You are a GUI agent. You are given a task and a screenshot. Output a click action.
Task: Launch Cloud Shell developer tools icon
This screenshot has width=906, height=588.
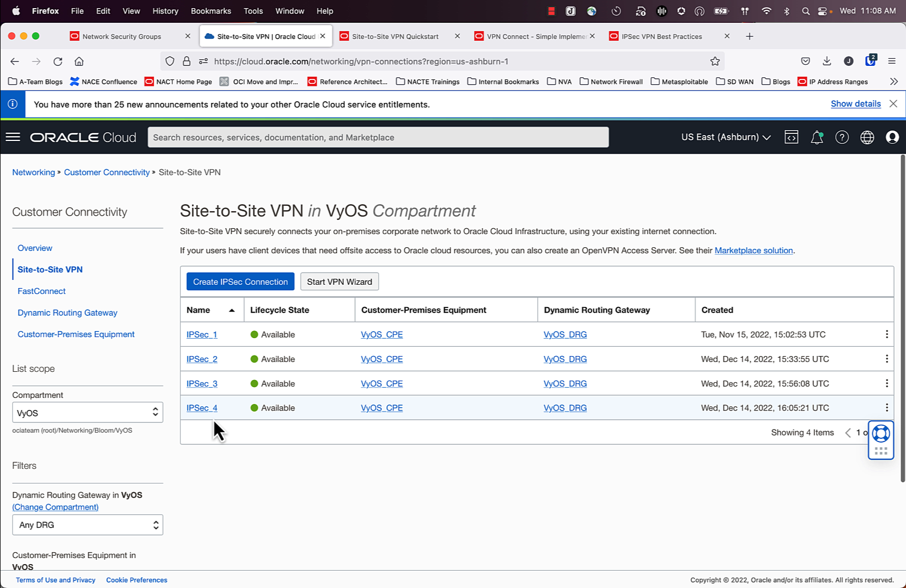coord(791,137)
